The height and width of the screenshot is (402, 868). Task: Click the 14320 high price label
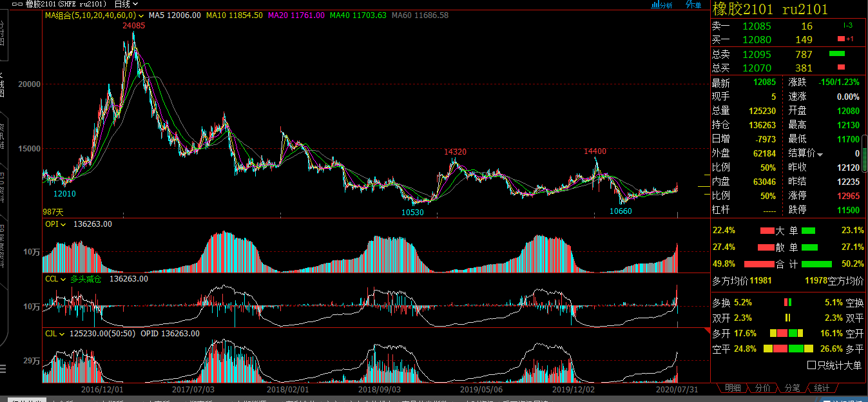[455, 151]
